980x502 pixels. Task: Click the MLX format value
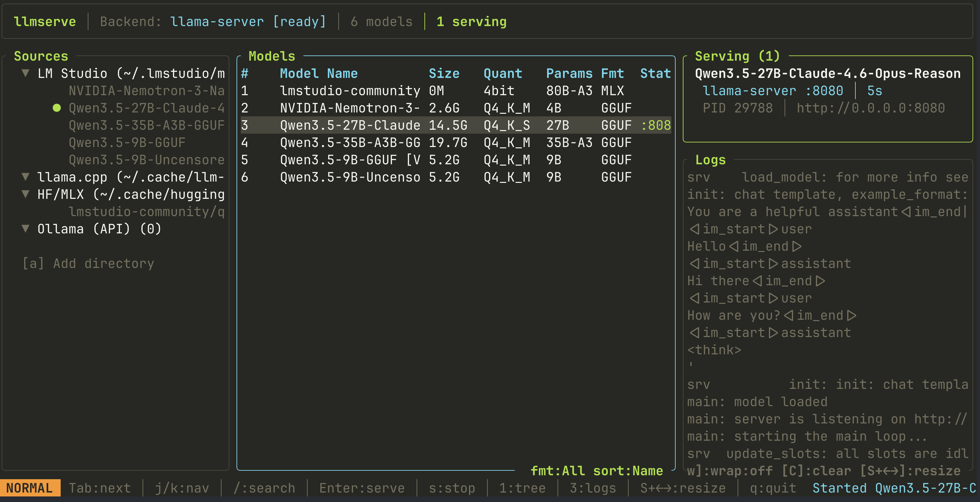pos(613,90)
